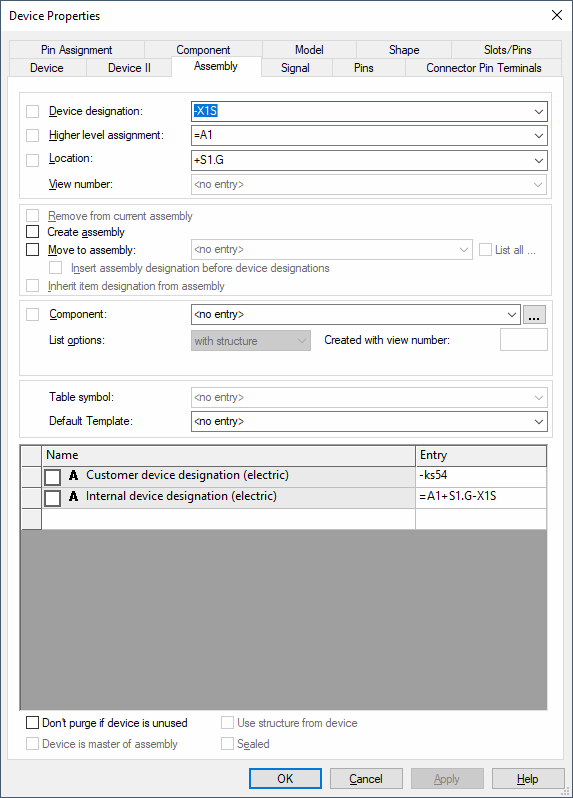Click the Apply button
The image size is (573, 798).
pos(447,779)
